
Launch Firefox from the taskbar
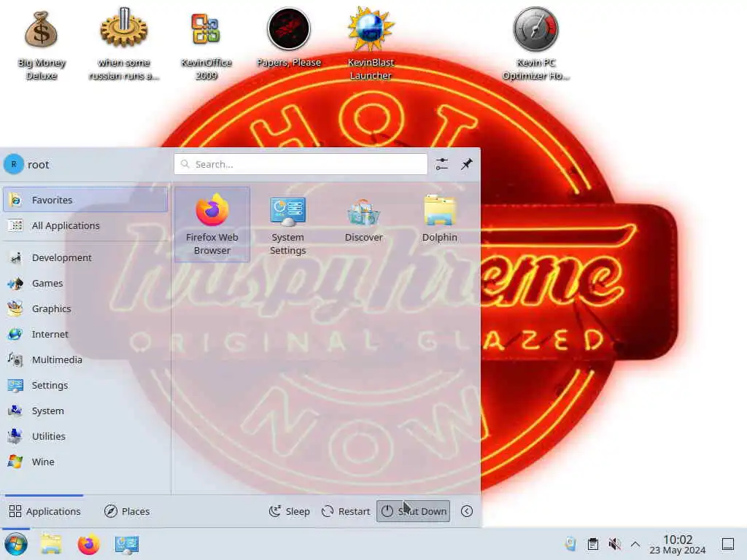[88, 544]
